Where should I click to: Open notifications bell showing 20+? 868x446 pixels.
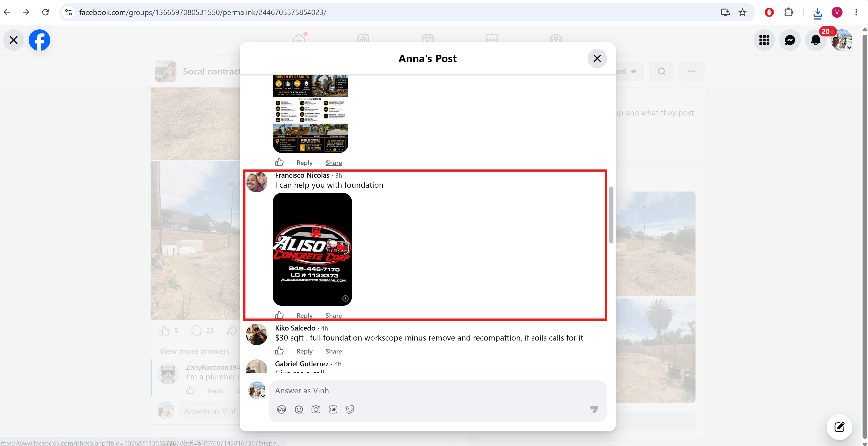tap(816, 40)
